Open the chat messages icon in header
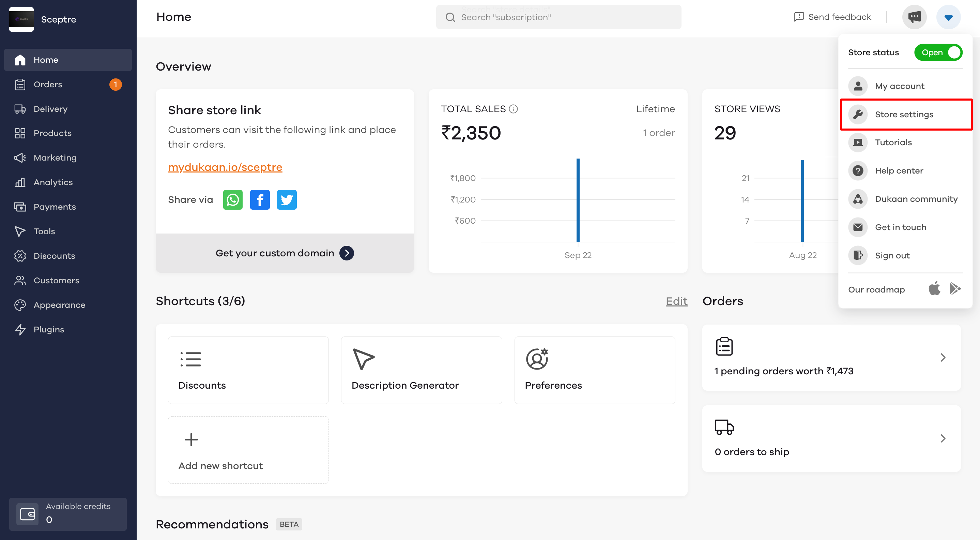Viewport: 980px width, 540px height. tap(914, 17)
